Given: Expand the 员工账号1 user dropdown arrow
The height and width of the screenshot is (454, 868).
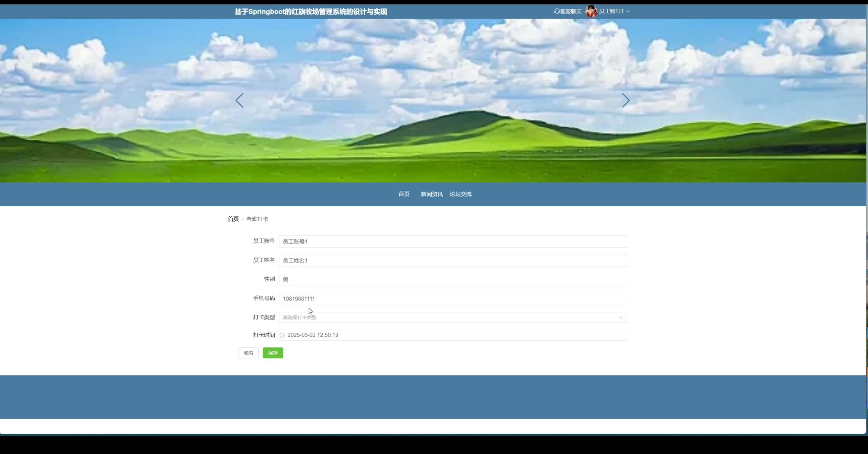Looking at the screenshot, I should point(628,12).
